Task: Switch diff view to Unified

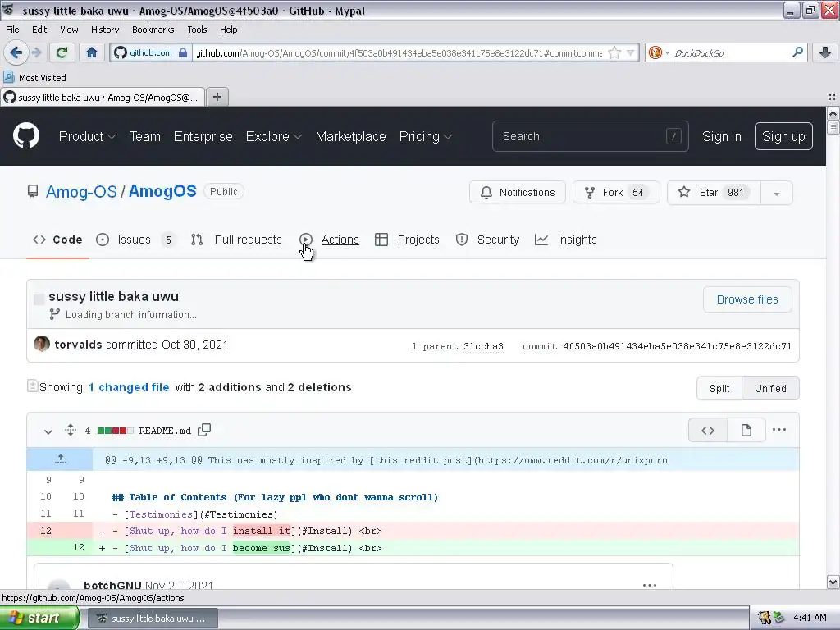Action: (770, 388)
